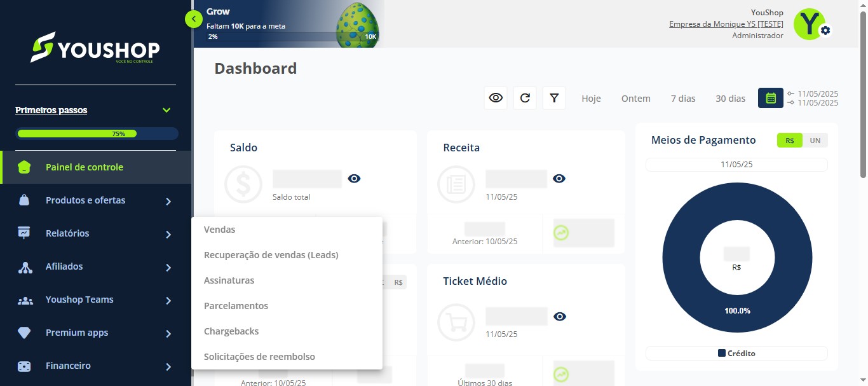
Task: Open Vendas from the Relatórios flyout
Action: coord(287,230)
